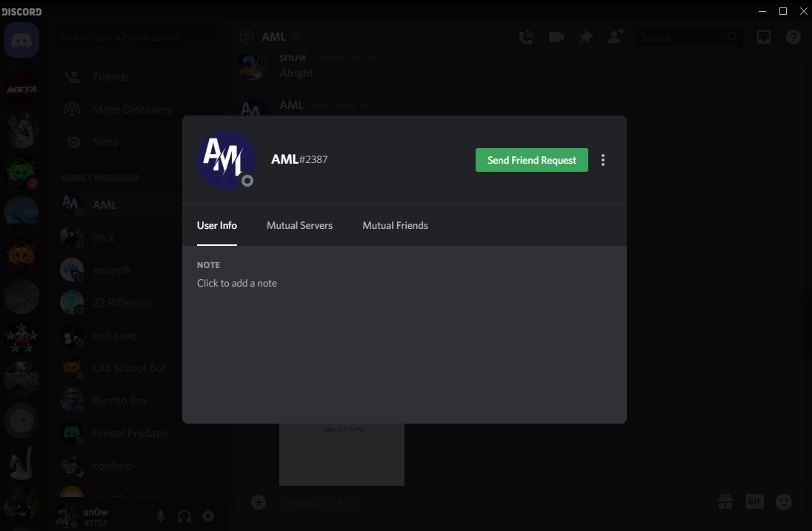This screenshot has width=812, height=531.
Task: Open the Help icon
Action: point(793,37)
